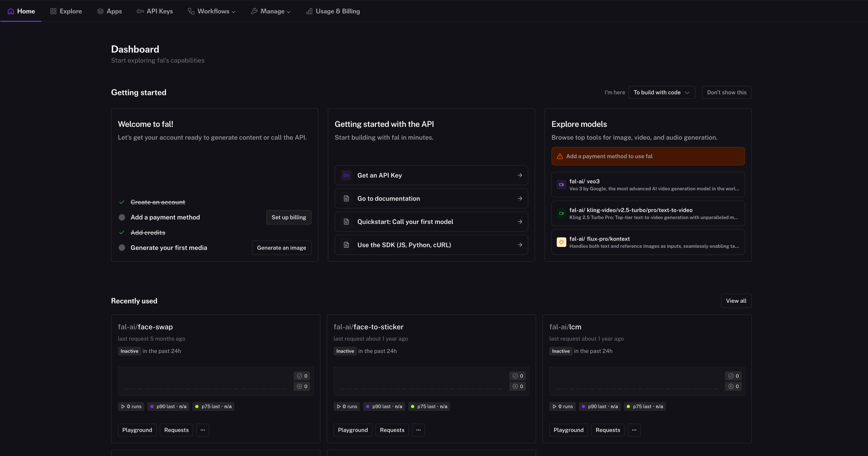This screenshot has width=868, height=456.
Task: Click the orange icon for flux-pro/kontext
Action: (561, 242)
